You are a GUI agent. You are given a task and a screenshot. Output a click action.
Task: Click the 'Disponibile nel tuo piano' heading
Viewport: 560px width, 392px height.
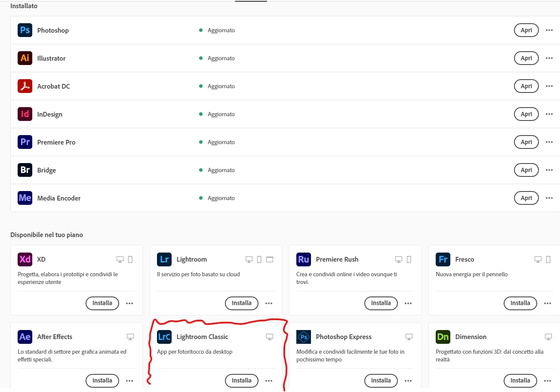(x=46, y=235)
